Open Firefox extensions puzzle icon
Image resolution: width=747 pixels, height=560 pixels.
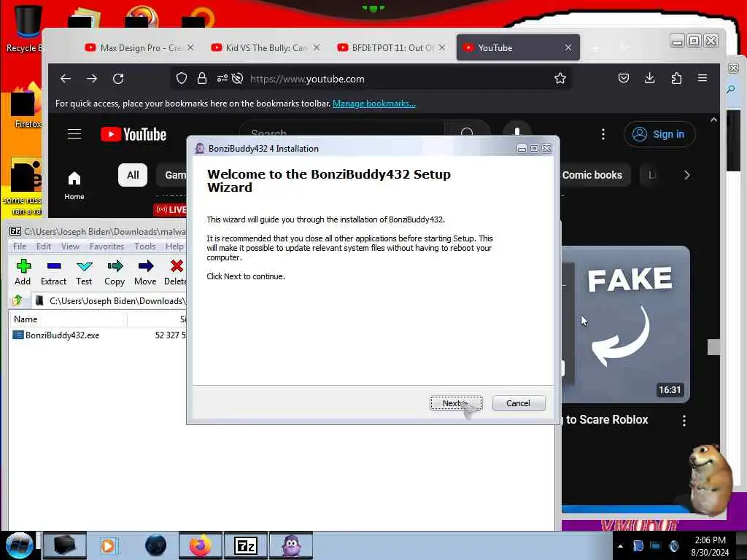[676, 79]
